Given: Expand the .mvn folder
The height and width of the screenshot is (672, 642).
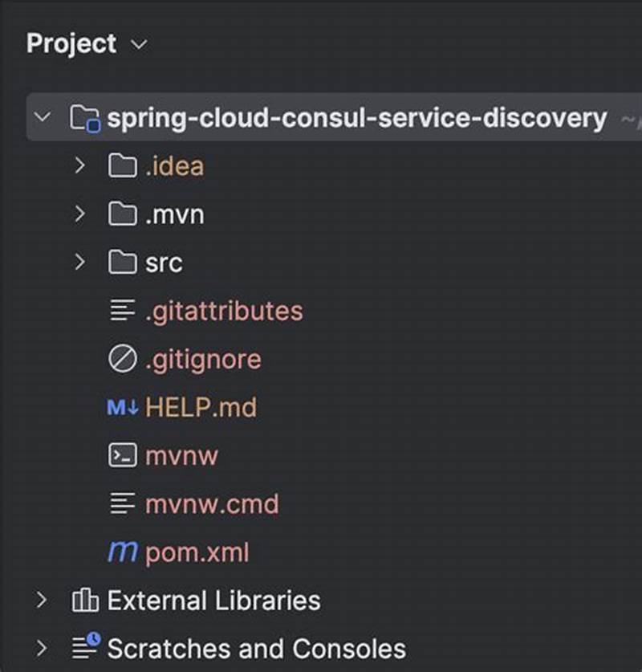Looking at the screenshot, I should [x=79, y=214].
